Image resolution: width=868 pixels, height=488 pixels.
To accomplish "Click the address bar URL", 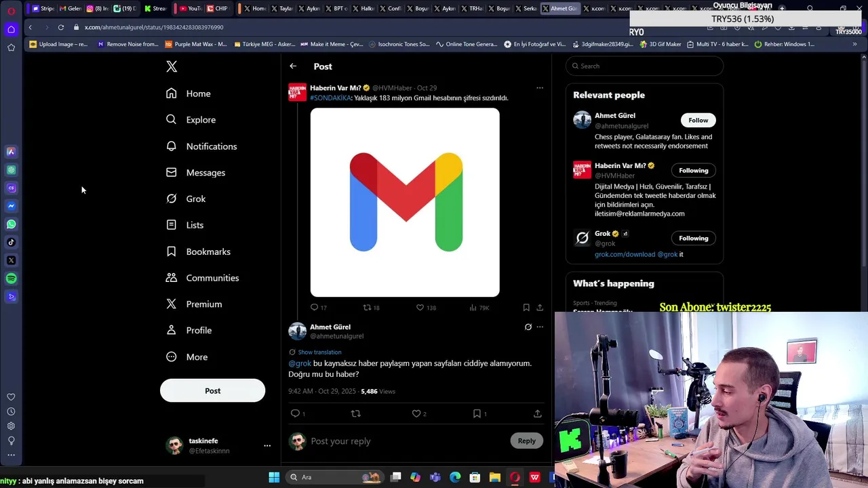I will click(154, 27).
